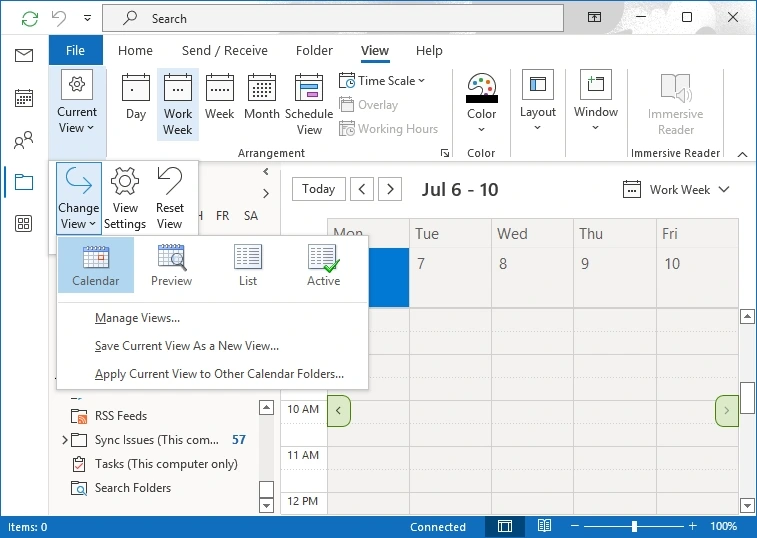Click Manage Views... menu entry
Image resolution: width=757 pixels, height=538 pixels.
pyautogui.click(x=212, y=318)
